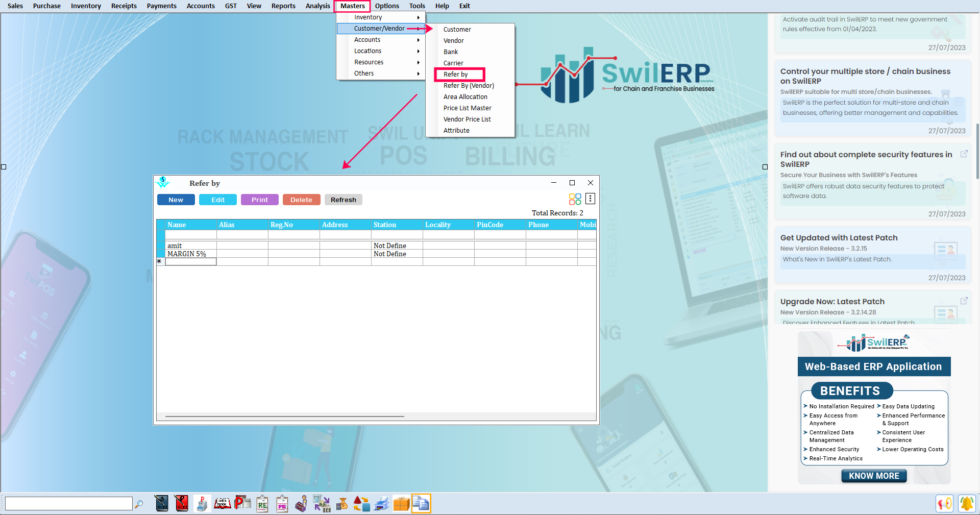Click the New button in Refer by
The height and width of the screenshot is (515, 980).
(176, 200)
